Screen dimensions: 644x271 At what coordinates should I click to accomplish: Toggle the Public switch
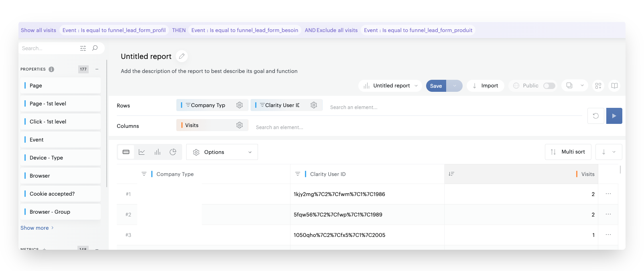pos(549,86)
